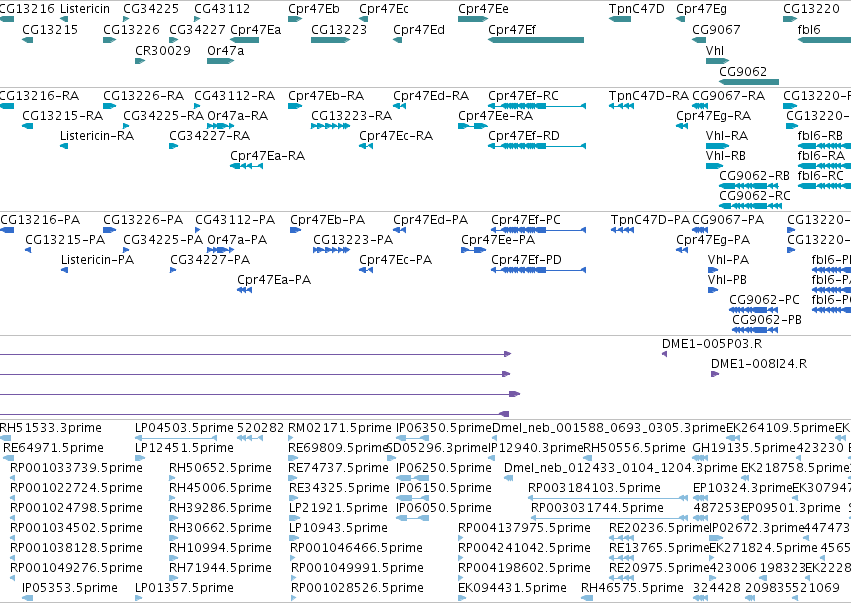Screen dimensions: 851x603
Task: Click cDNA RP001033739.5prime label
Action: [x=76, y=468]
